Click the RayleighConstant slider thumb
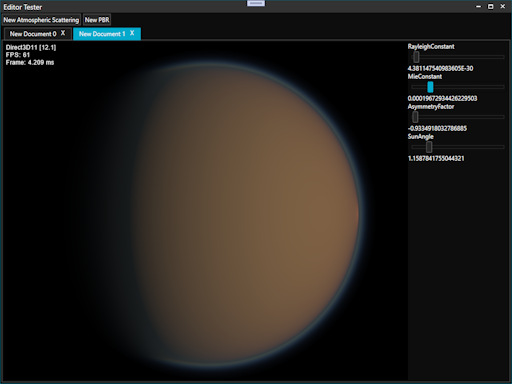 pyautogui.click(x=416, y=57)
